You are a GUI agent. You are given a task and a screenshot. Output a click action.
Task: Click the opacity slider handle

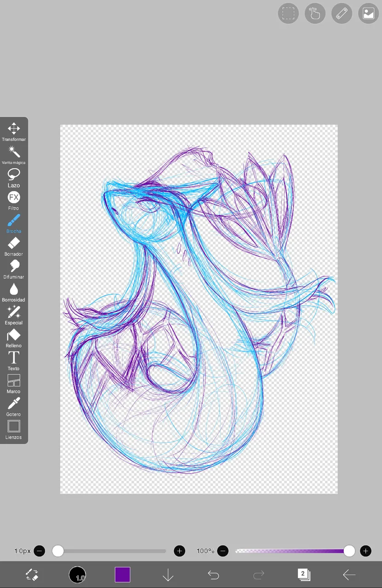tap(349, 551)
